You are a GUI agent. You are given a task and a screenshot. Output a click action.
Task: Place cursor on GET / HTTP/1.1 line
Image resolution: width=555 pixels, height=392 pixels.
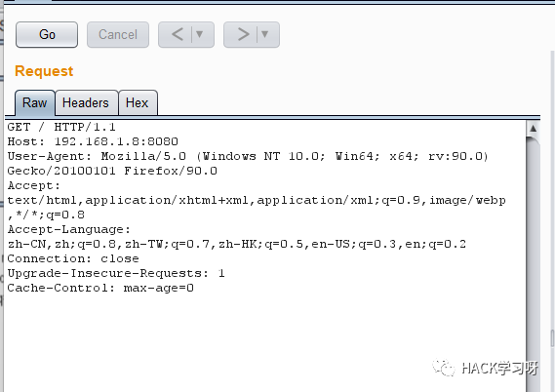click(61, 127)
